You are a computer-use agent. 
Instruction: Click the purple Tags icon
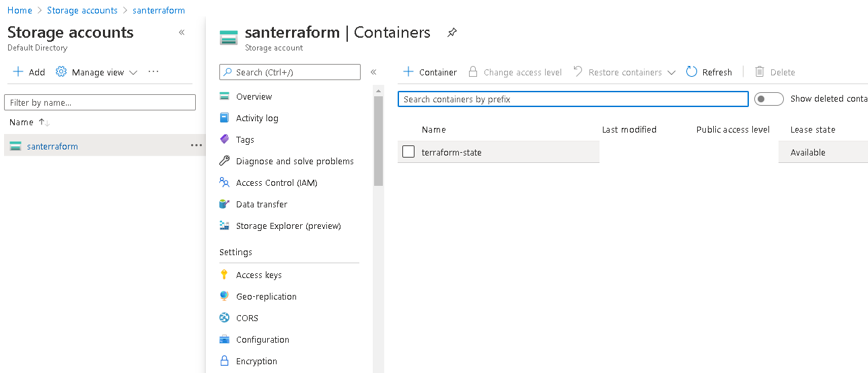pyautogui.click(x=225, y=139)
